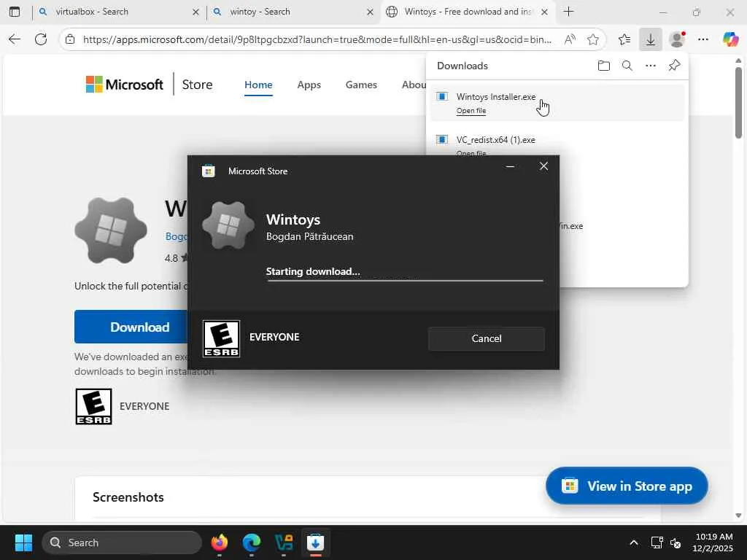
Task: Select VC_redist.x64 (1).exe download entry
Action: click(x=495, y=140)
